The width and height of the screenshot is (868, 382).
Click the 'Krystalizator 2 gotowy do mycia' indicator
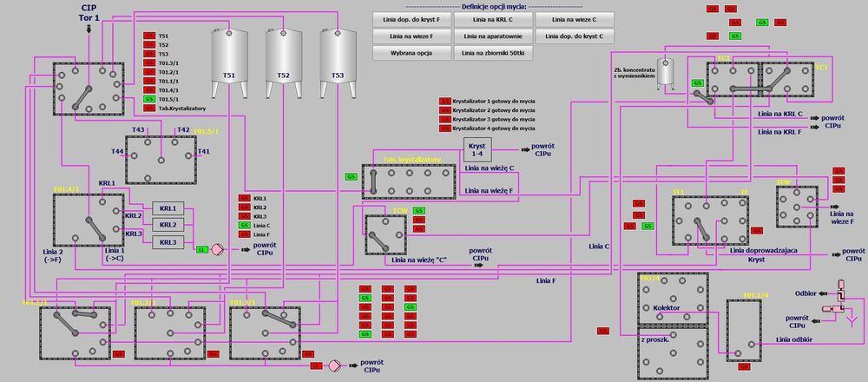pyautogui.click(x=445, y=110)
